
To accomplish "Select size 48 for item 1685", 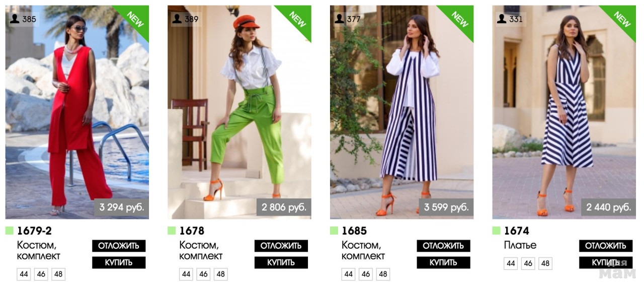I will [x=383, y=274].
